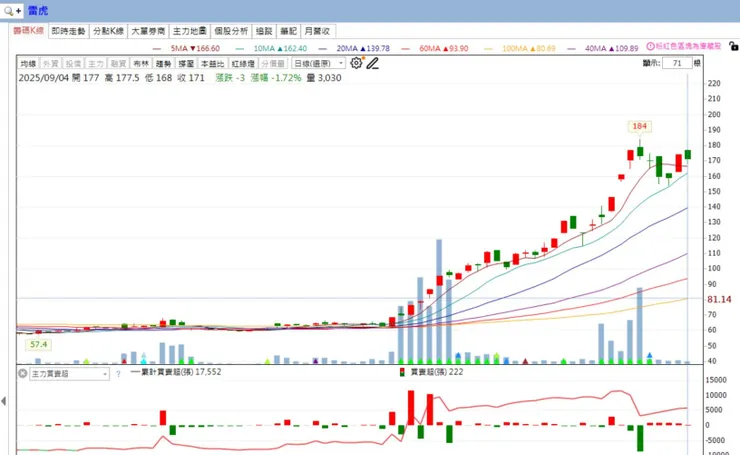740x455 pixels.
Task: Toggle 主力 overlay button
Action: coord(96,63)
